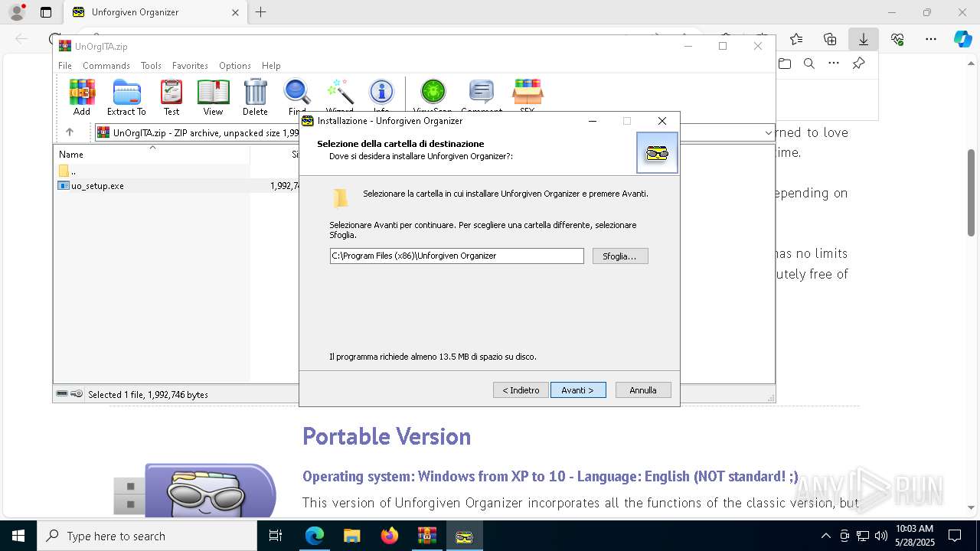Click Avanti > to continue installation
Image resolution: width=980 pixels, height=551 pixels.
pyautogui.click(x=578, y=390)
